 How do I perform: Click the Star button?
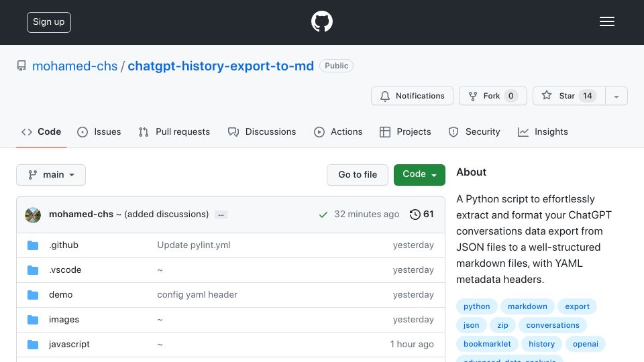click(569, 96)
